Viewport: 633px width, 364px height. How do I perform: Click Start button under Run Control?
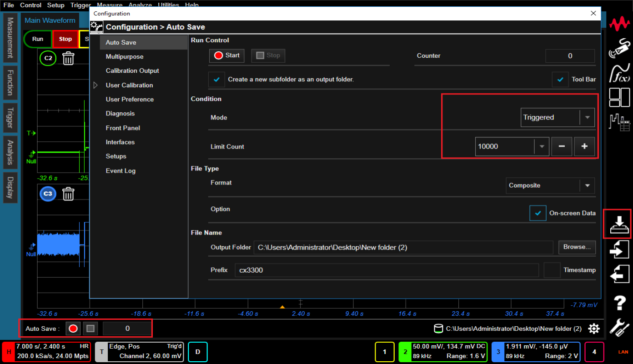(x=226, y=55)
